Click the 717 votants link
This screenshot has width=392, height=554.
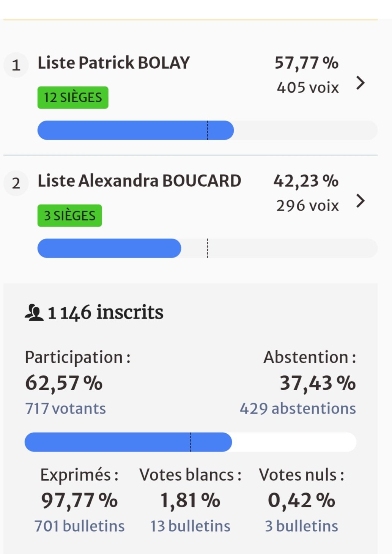65,409
